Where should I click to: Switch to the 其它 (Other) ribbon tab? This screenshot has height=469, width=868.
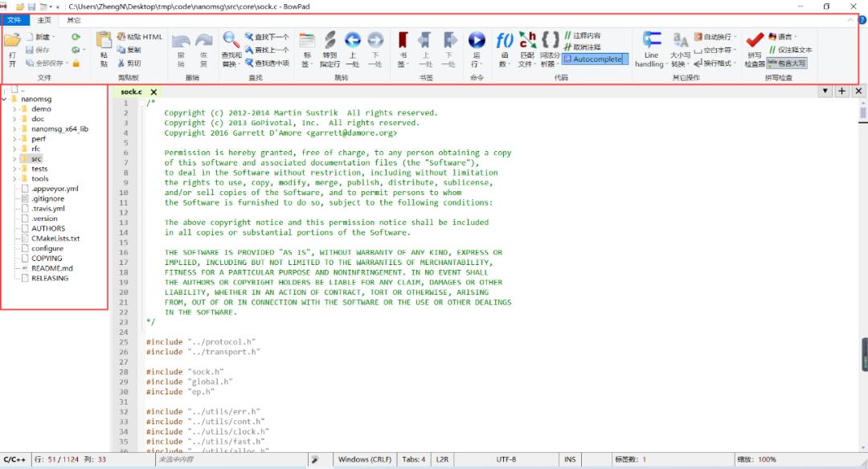click(x=74, y=20)
